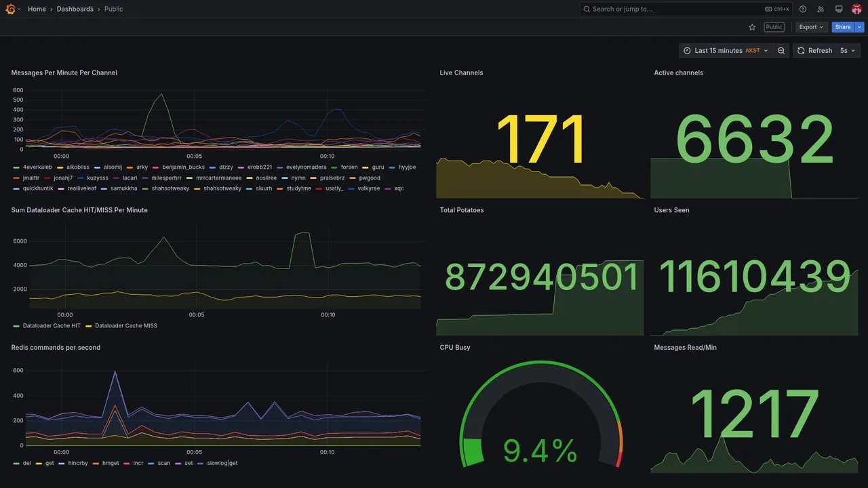This screenshot has width=868, height=488.
Task: Open the Last 15 minutes time picker
Action: pos(726,51)
